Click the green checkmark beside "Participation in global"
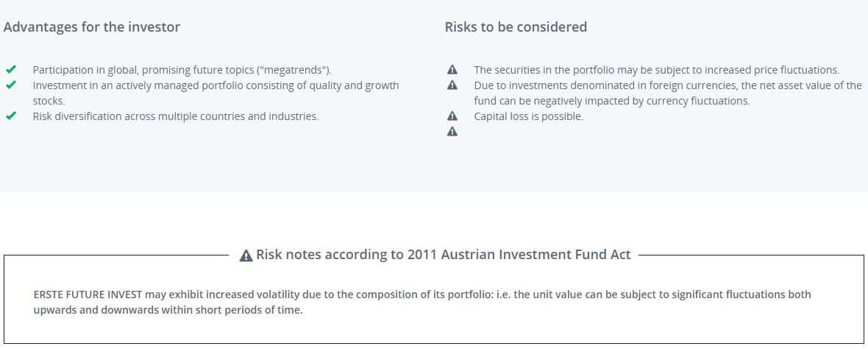 click(x=10, y=70)
